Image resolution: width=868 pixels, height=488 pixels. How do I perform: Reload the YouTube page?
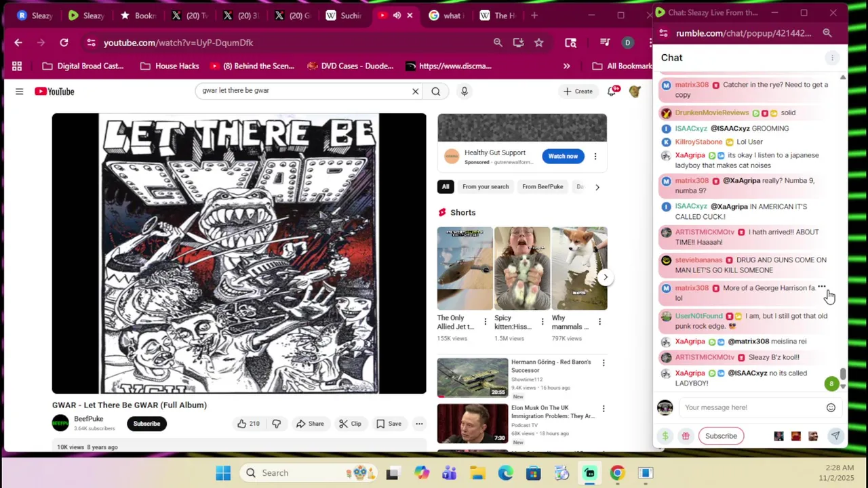click(x=64, y=43)
